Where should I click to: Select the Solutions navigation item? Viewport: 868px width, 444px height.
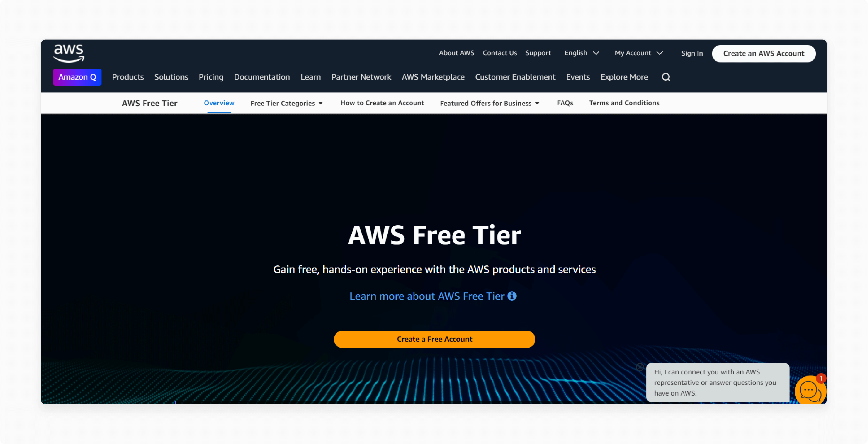[x=170, y=77]
